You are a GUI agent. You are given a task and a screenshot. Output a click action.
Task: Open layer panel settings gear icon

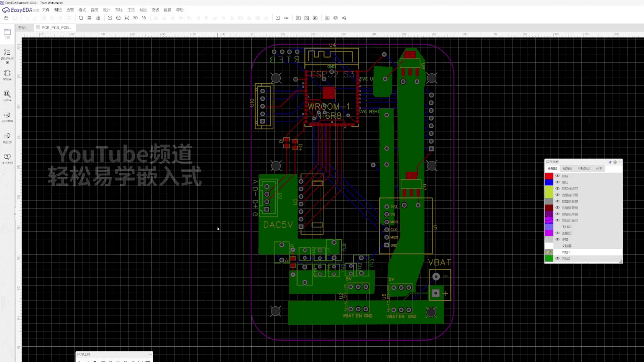pos(615,162)
